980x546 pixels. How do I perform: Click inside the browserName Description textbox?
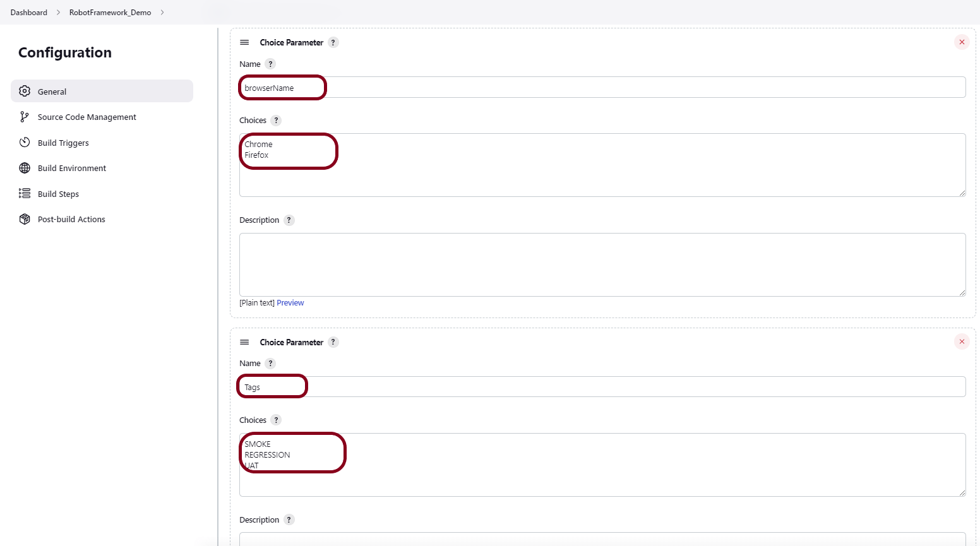pyautogui.click(x=600, y=264)
